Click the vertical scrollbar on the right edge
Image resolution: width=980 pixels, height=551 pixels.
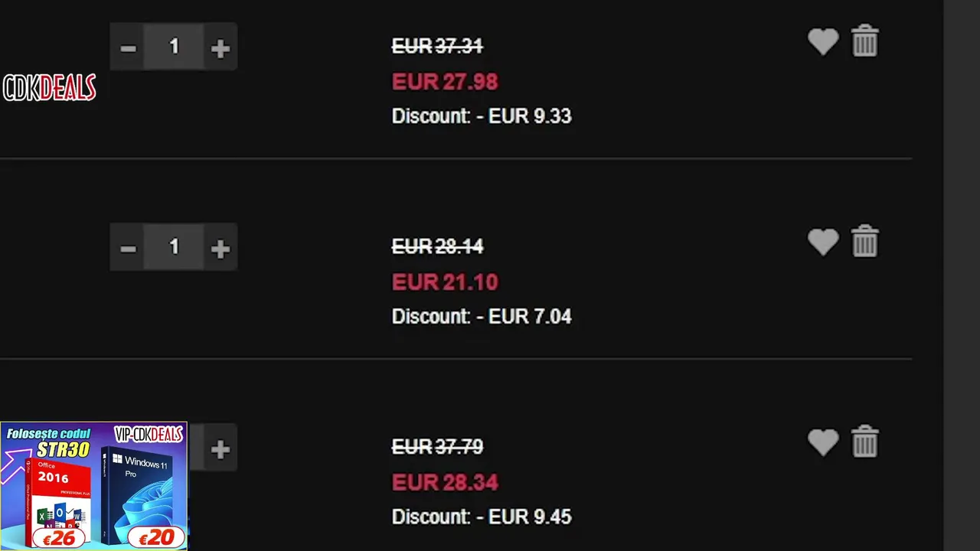[962, 275]
